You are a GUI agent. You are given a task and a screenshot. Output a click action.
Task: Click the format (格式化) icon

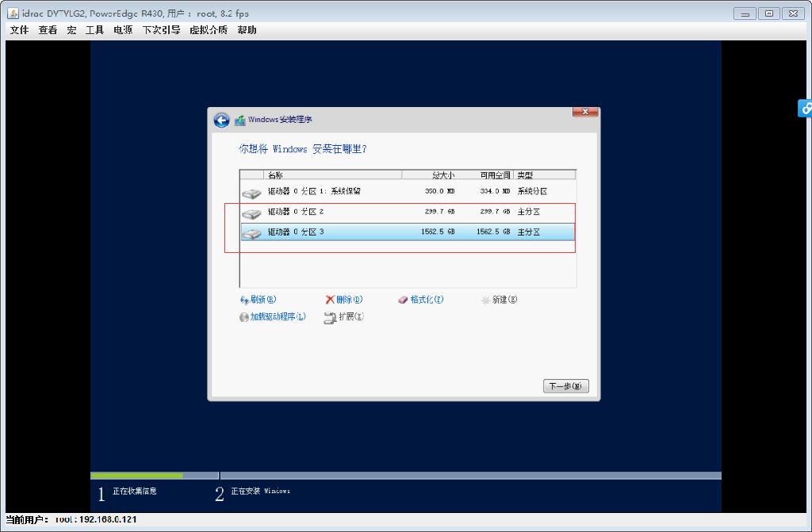[403, 299]
